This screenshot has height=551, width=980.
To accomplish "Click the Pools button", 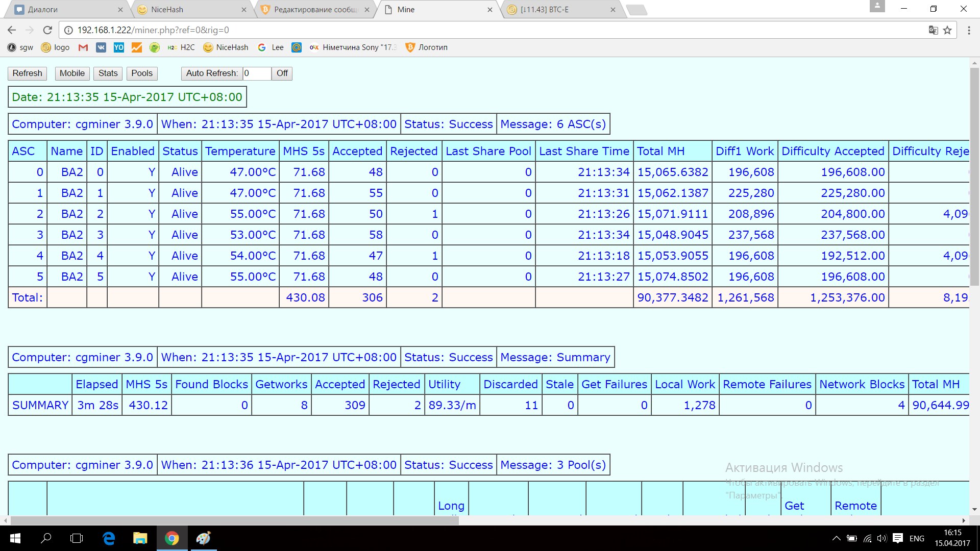I will coord(142,73).
